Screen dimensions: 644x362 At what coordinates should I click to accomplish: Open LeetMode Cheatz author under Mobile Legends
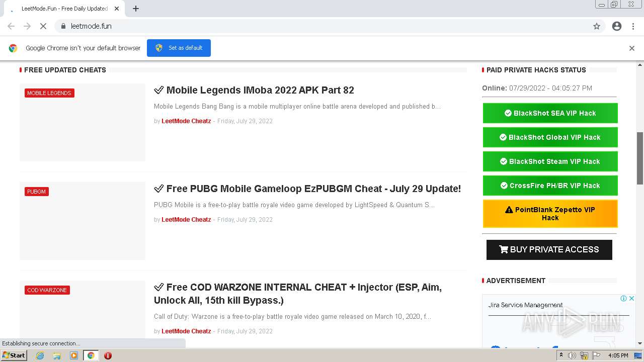click(186, 121)
